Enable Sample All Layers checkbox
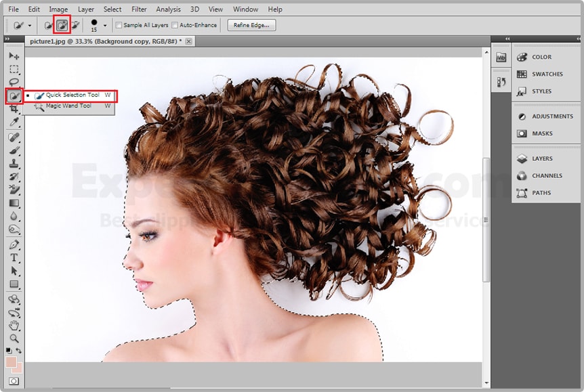The height and width of the screenshot is (392, 584). point(119,25)
